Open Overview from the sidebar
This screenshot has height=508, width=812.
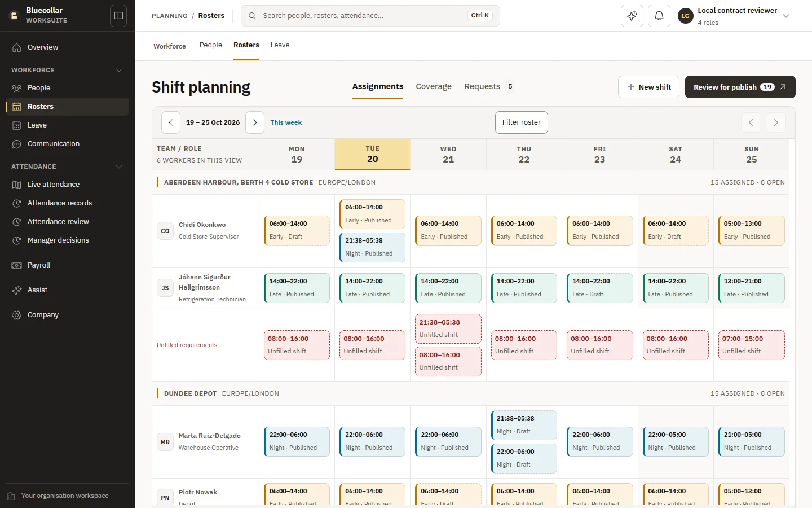pos(68,47)
